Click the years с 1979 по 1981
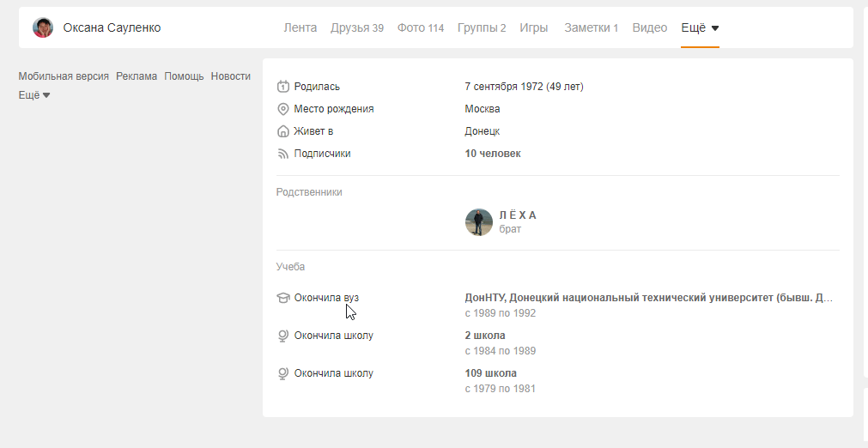Viewport: 868px width, 448px height. [x=501, y=388]
